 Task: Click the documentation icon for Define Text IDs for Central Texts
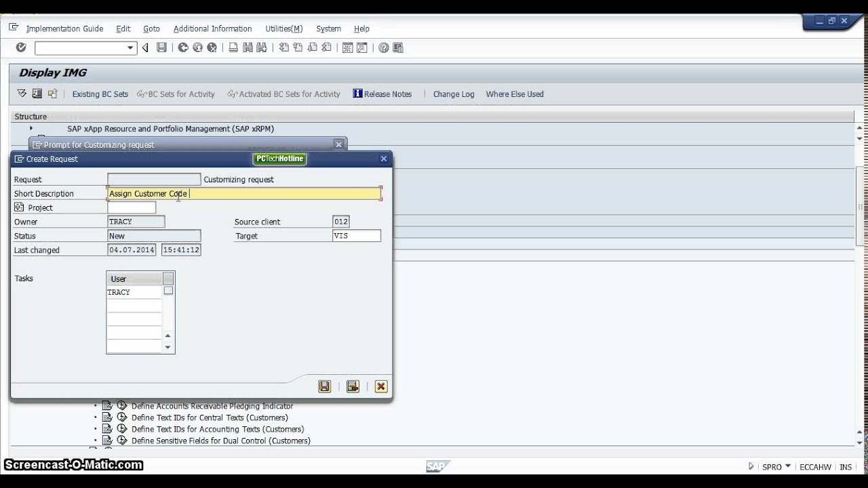107,418
